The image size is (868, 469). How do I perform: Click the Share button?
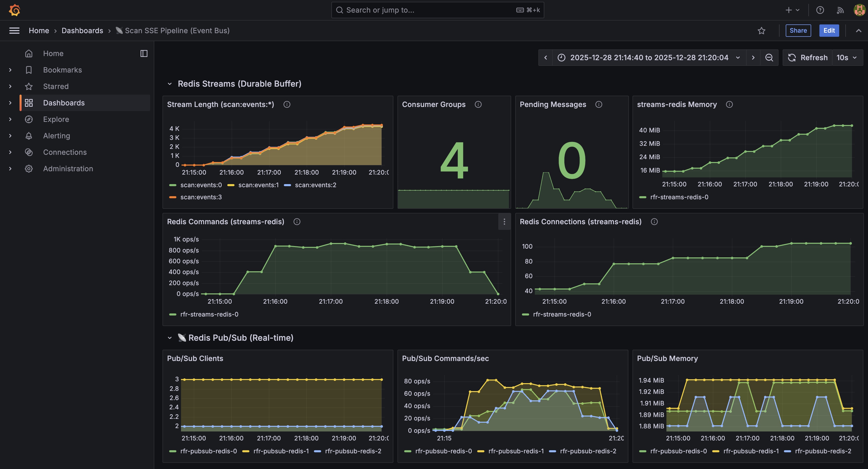798,31
